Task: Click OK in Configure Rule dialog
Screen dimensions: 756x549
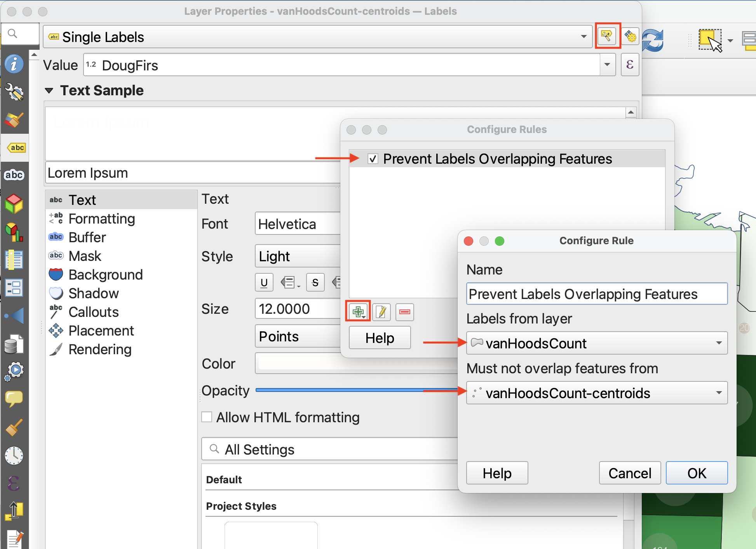Action: [x=696, y=473]
